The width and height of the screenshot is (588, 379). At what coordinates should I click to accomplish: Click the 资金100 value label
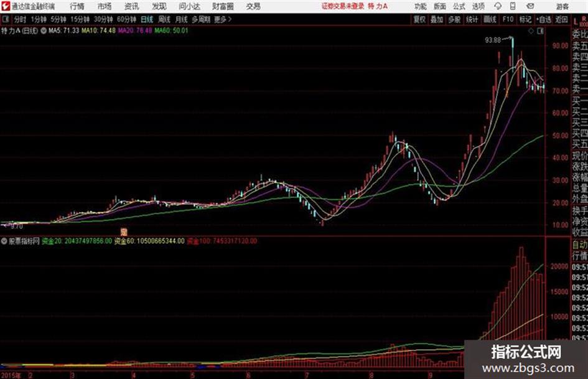coord(222,241)
